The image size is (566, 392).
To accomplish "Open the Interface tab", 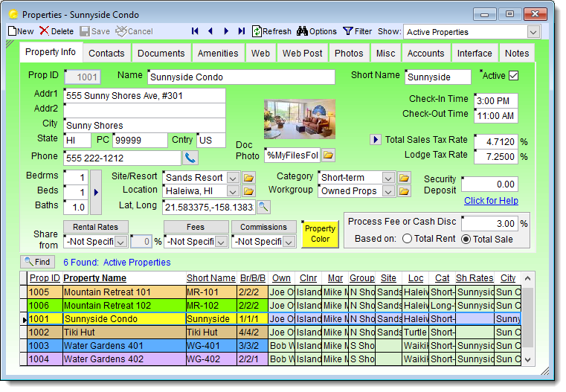I will 475,54.
